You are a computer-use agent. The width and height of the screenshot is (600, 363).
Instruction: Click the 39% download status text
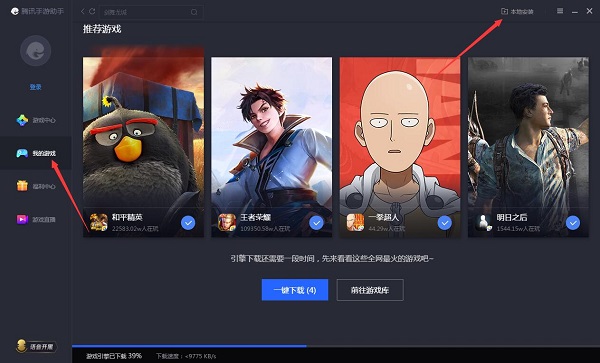[114, 356]
